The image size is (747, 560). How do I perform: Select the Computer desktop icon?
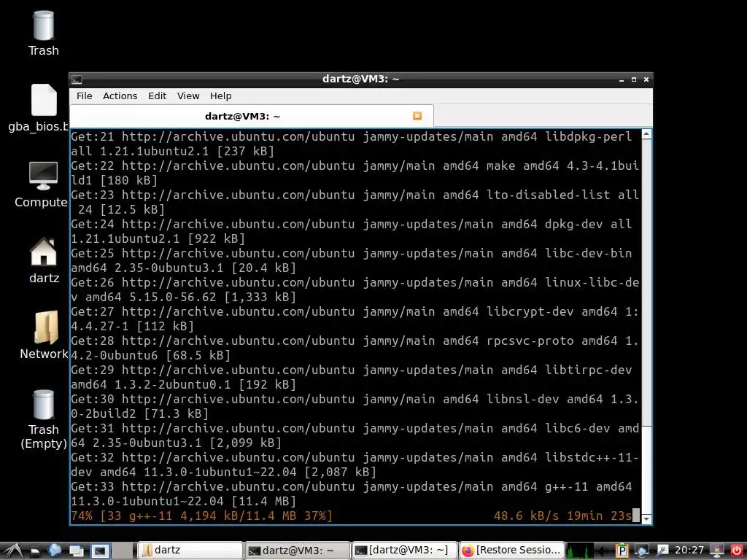click(x=42, y=184)
